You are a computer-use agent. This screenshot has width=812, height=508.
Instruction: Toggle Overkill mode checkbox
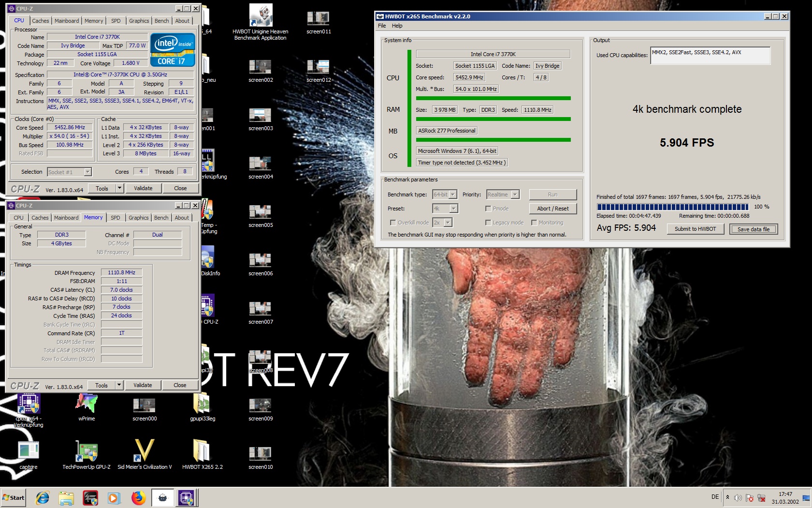(393, 223)
